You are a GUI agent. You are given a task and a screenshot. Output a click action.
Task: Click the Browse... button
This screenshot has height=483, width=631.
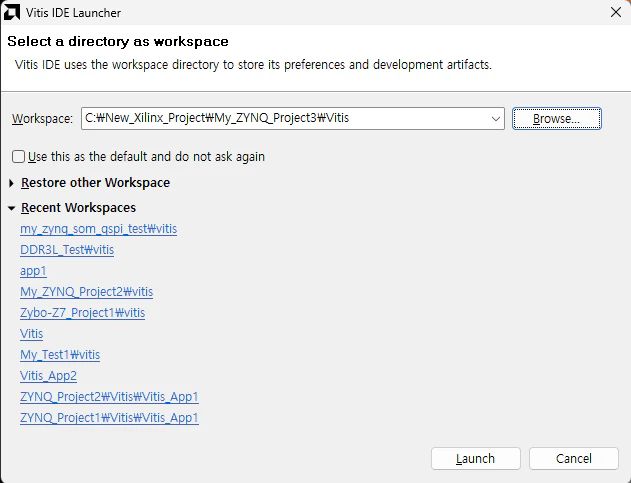tap(557, 119)
